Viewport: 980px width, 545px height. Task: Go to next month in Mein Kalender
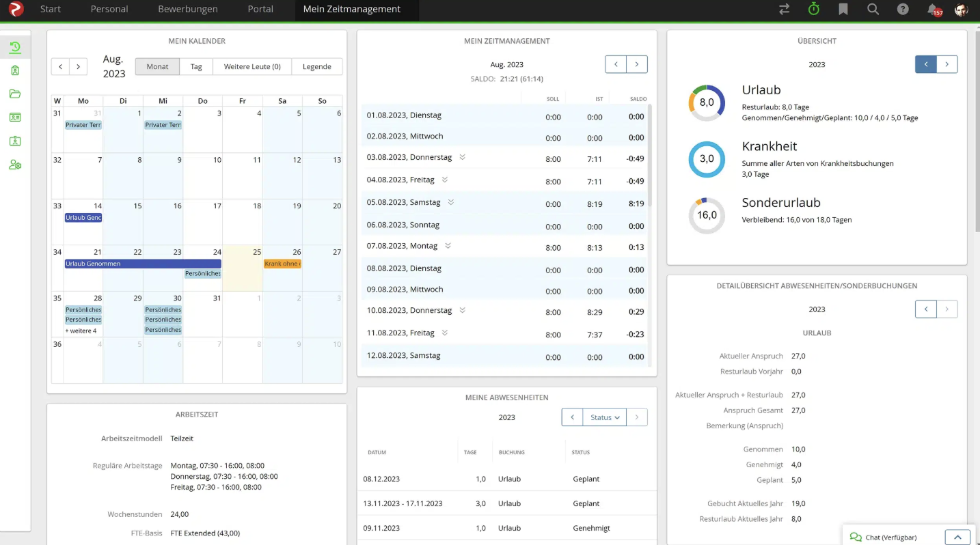coord(79,66)
